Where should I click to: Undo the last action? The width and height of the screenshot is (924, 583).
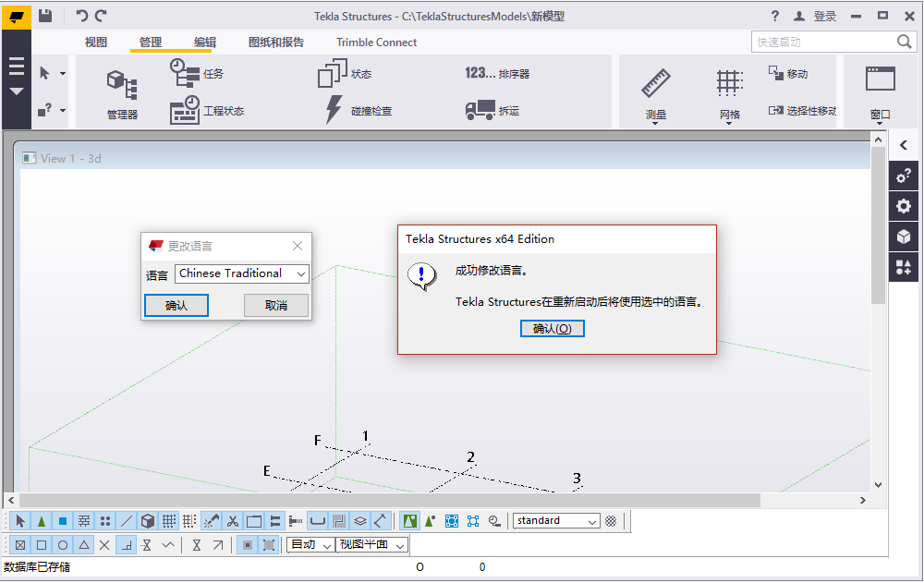[81, 16]
